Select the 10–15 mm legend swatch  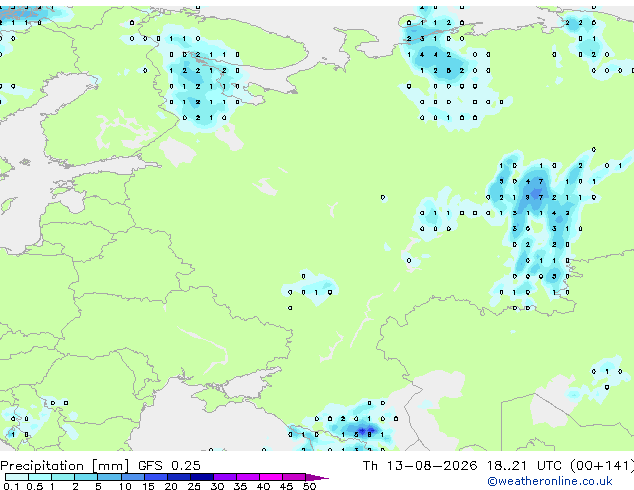pyautogui.click(x=133, y=477)
